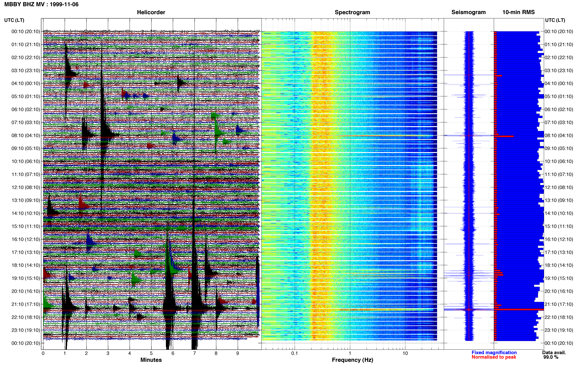
Task: Click the 'Seismogram' panel heading
Action: coord(468,12)
